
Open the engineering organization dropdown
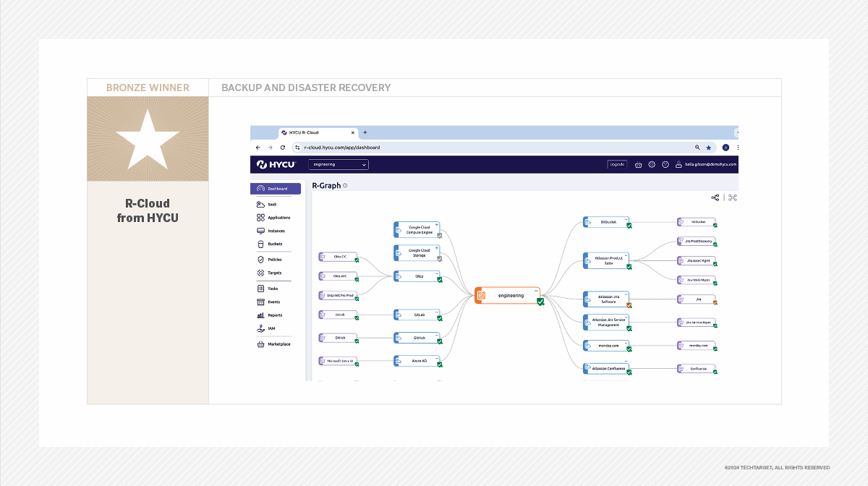pyautogui.click(x=338, y=165)
